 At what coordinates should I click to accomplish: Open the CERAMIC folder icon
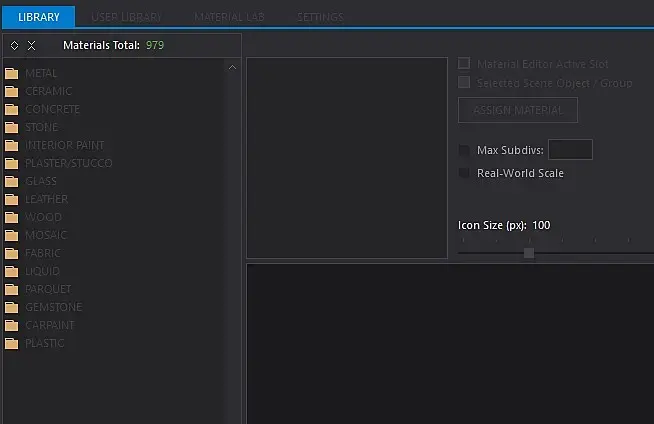(12, 91)
